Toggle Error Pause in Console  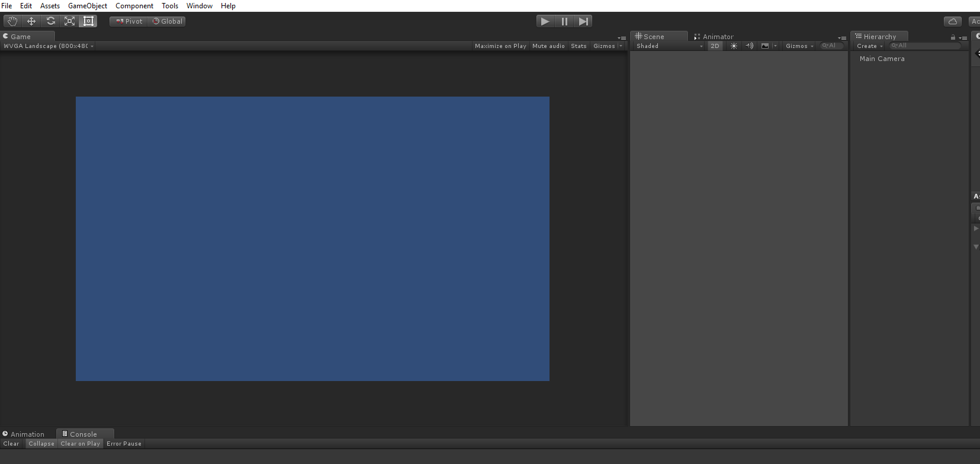click(124, 443)
